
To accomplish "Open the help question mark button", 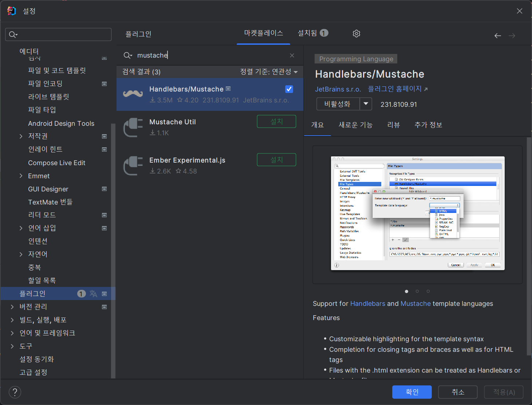I will tap(15, 392).
